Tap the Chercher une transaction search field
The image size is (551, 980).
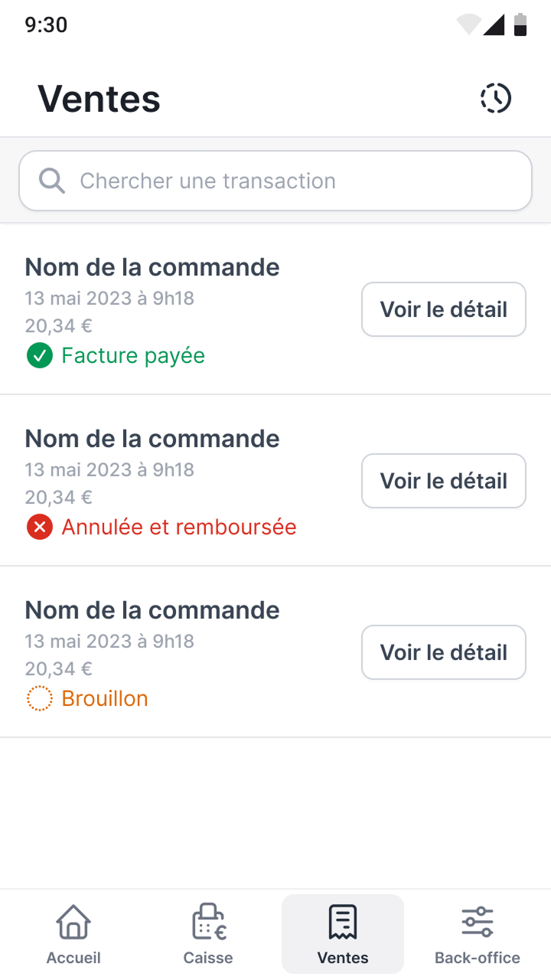pos(275,180)
